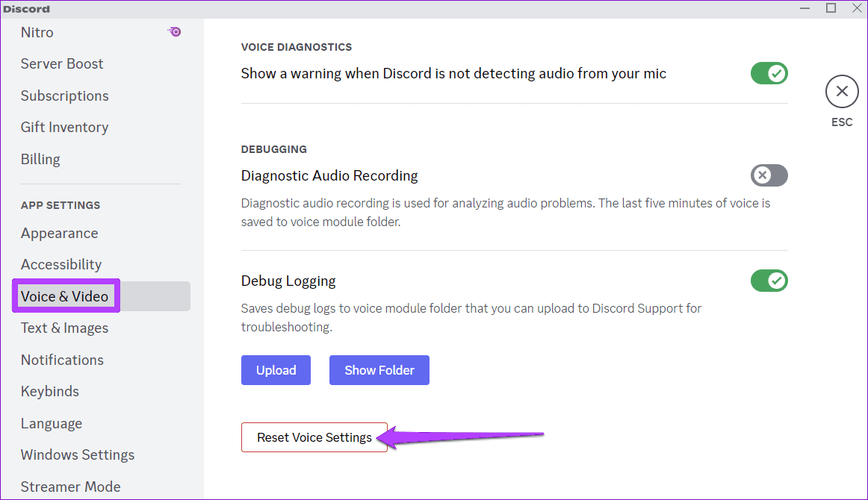Screen dimensions: 868x500
Task: Select the Voice & Video tab
Action: click(66, 296)
